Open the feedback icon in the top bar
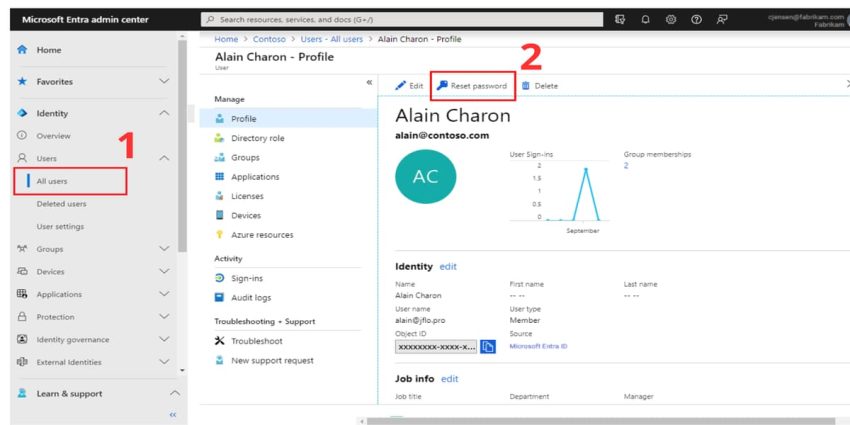Viewport: 850px width, 425px height. pyautogui.click(x=722, y=20)
